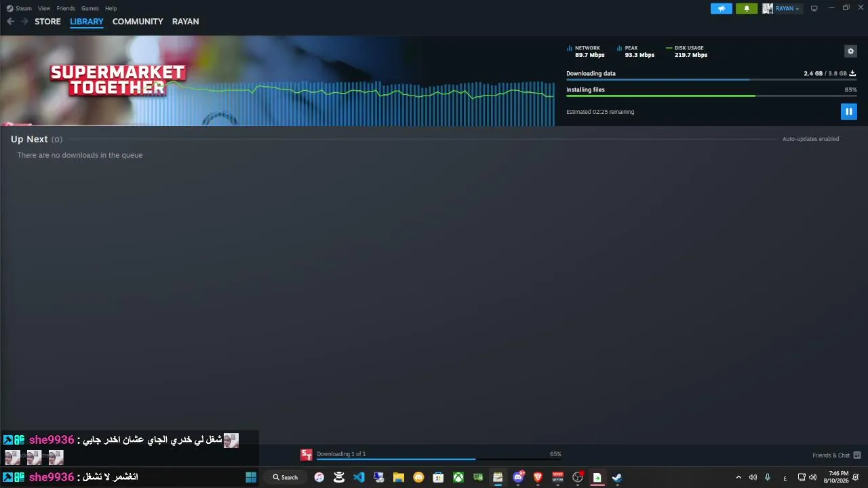Open the Help menu
Viewport: 868px width, 488px height.
111,8
